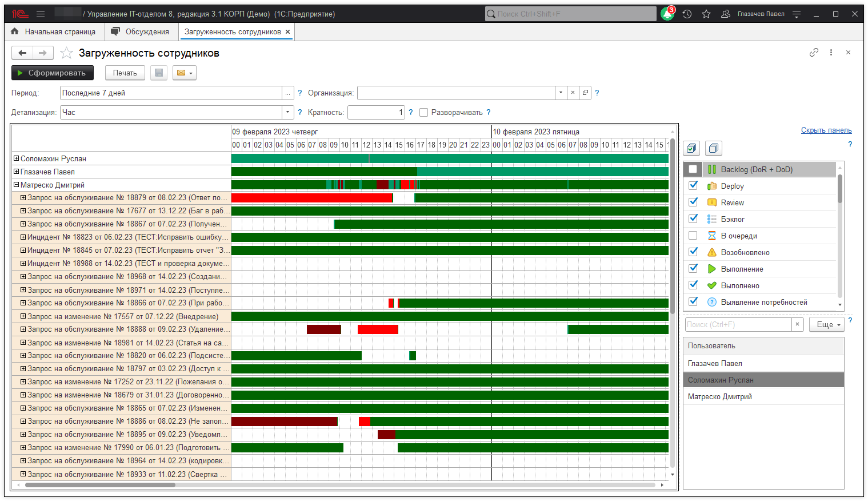Open the Детализация dropdown list
Image resolution: width=868 pixels, height=501 pixels.
click(288, 113)
